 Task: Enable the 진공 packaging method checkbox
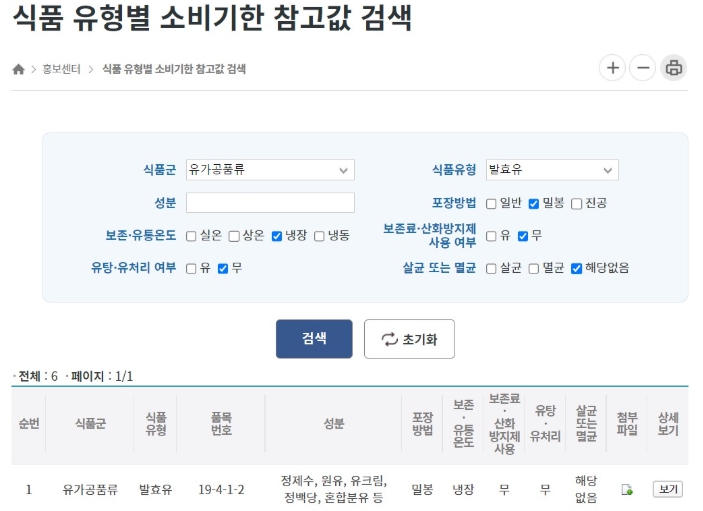pos(576,203)
